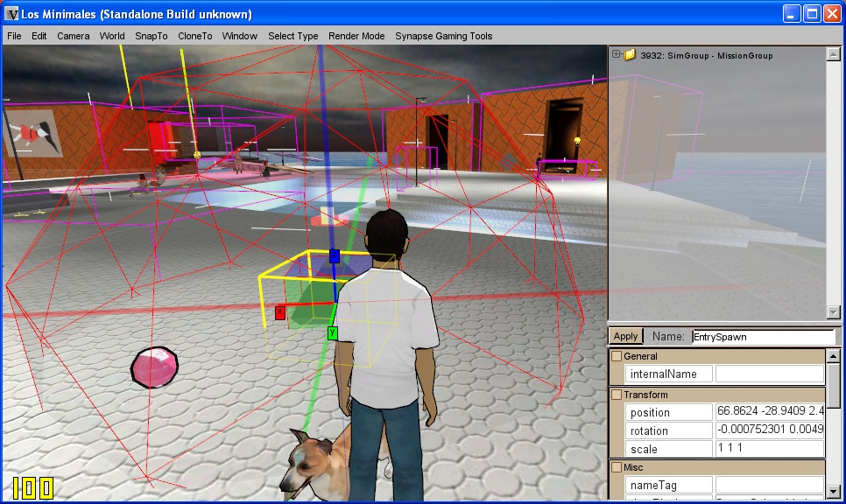Click the red X-axis gizmo handle
Image resolution: width=846 pixels, height=504 pixels.
(x=280, y=312)
